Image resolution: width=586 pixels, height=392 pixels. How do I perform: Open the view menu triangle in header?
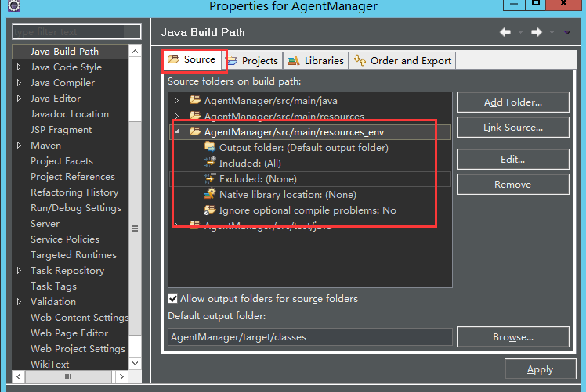point(567,32)
